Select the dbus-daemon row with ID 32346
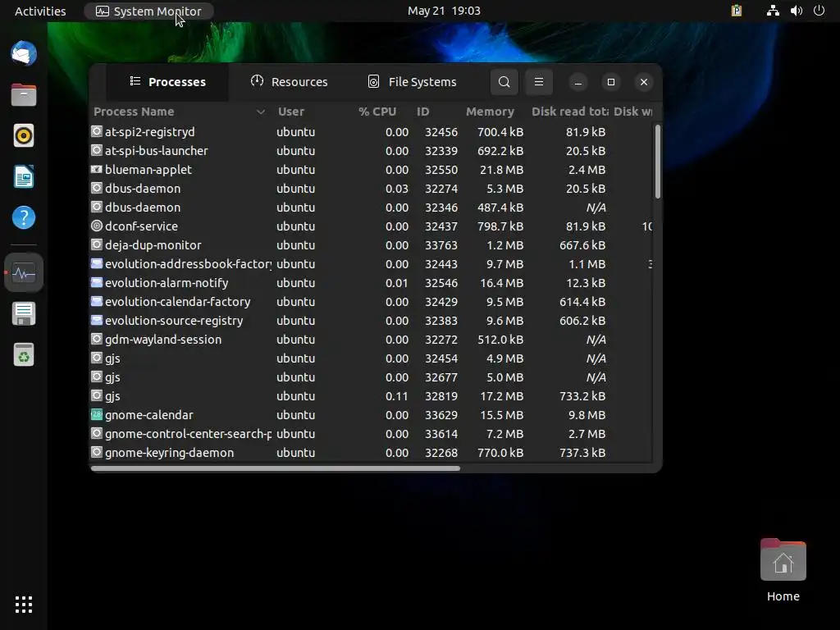 pyautogui.click(x=372, y=208)
